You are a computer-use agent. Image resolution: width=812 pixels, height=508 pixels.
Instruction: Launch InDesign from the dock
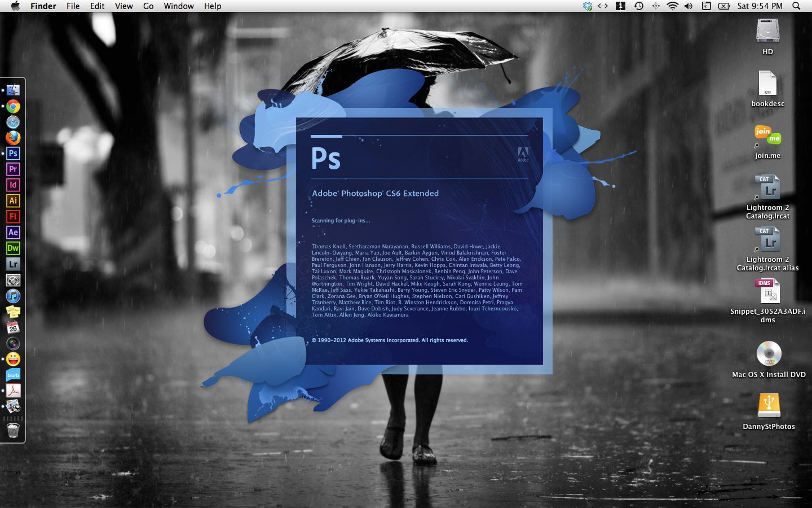[13, 185]
